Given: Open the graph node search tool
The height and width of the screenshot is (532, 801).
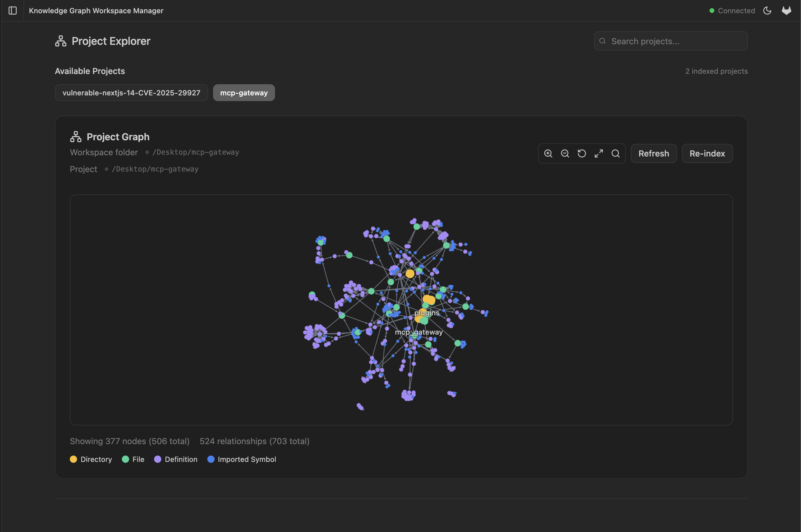Looking at the screenshot, I should click(x=616, y=153).
